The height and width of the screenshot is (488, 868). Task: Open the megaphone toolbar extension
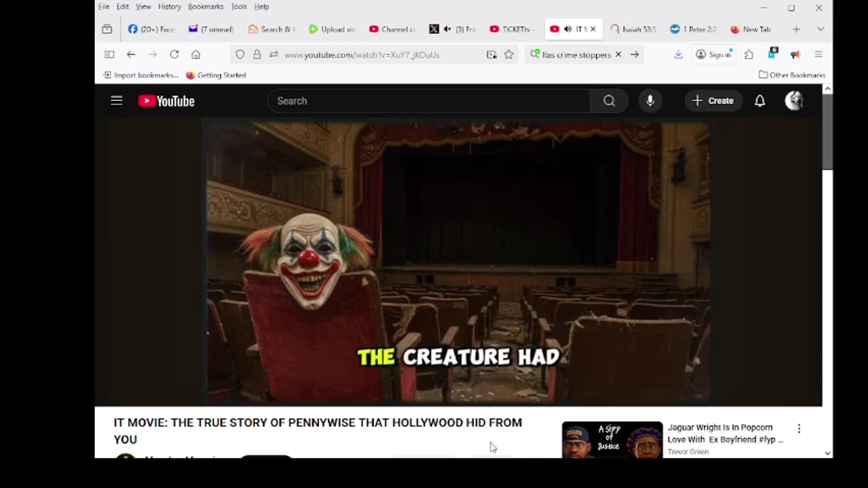(x=795, y=54)
